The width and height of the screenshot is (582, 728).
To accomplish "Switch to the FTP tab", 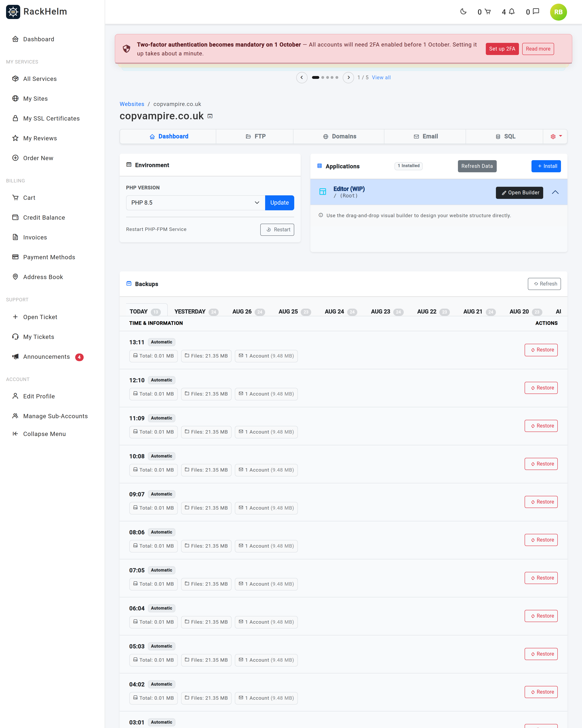I will [x=255, y=136].
